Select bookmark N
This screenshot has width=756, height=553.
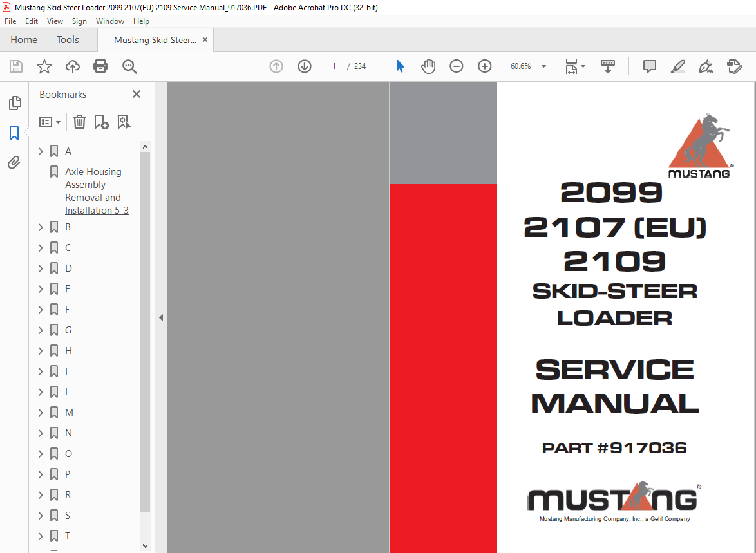coord(68,433)
